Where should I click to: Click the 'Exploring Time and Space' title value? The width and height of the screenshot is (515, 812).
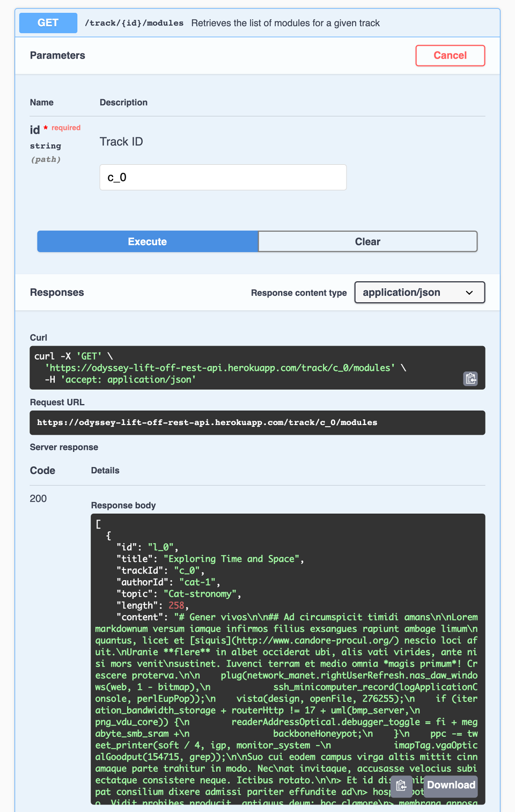pos(232,559)
